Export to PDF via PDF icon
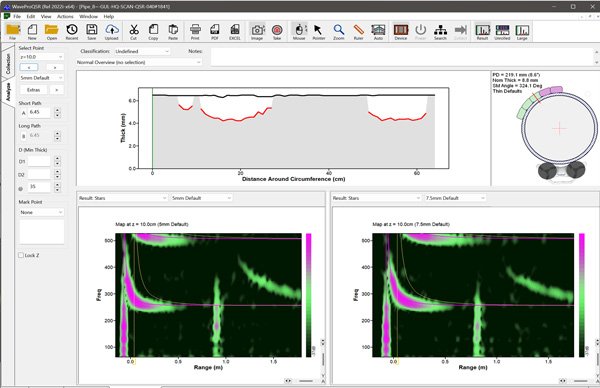The image size is (600, 388). (x=215, y=31)
